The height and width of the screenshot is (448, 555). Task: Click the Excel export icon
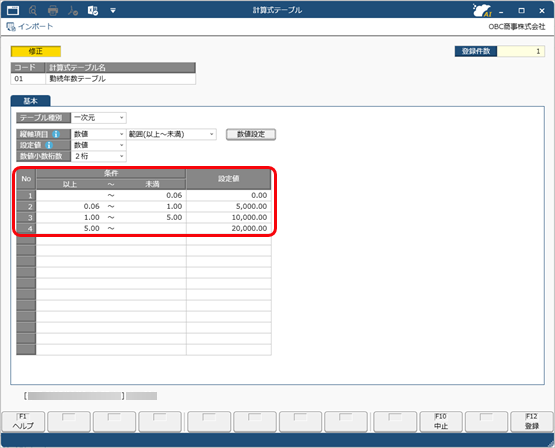[93, 11]
